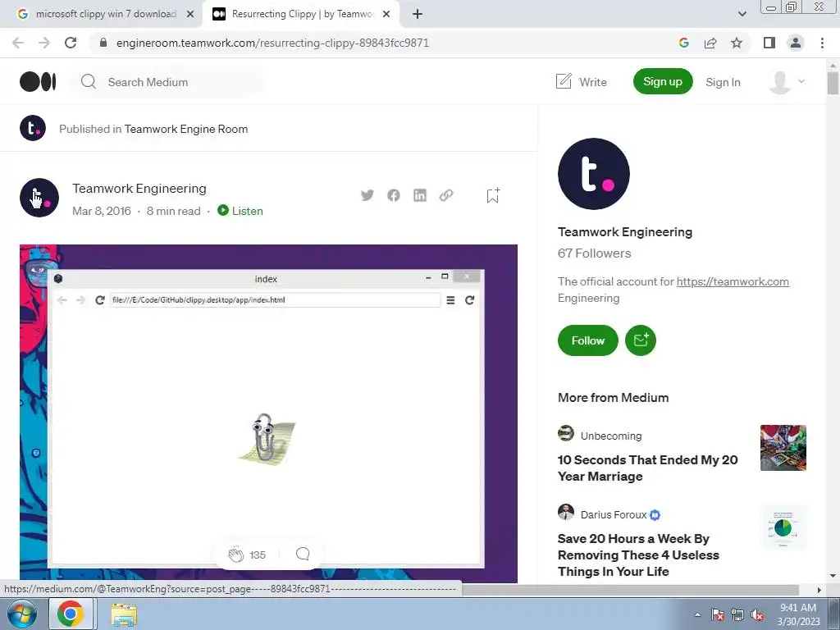This screenshot has height=630, width=840.
Task: Open Chrome side panel
Action: click(769, 43)
